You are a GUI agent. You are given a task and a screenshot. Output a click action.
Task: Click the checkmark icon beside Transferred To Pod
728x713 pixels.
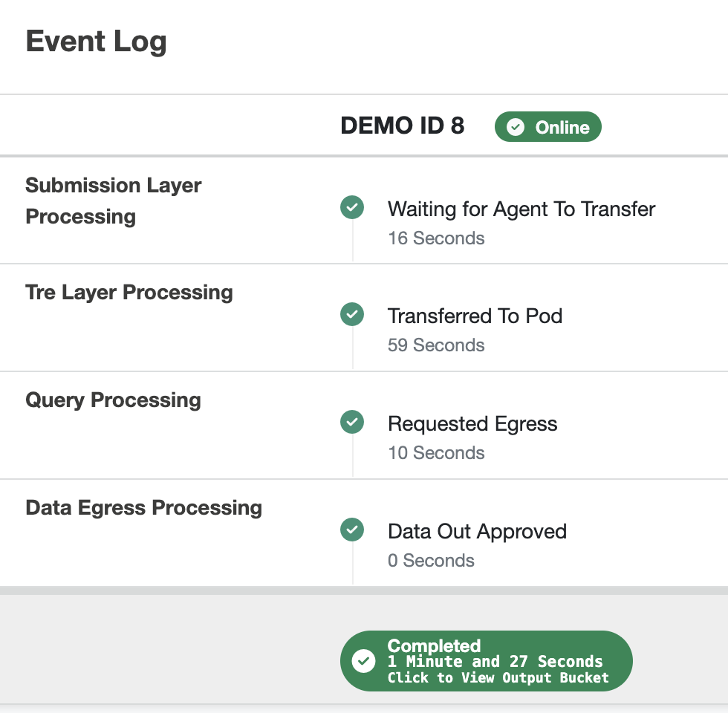352,314
